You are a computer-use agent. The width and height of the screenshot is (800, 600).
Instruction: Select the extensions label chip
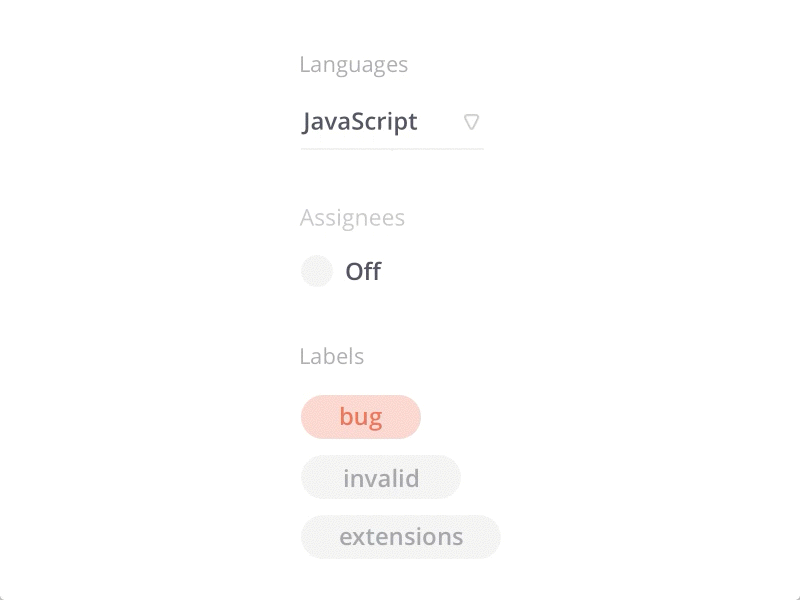[x=400, y=537]
